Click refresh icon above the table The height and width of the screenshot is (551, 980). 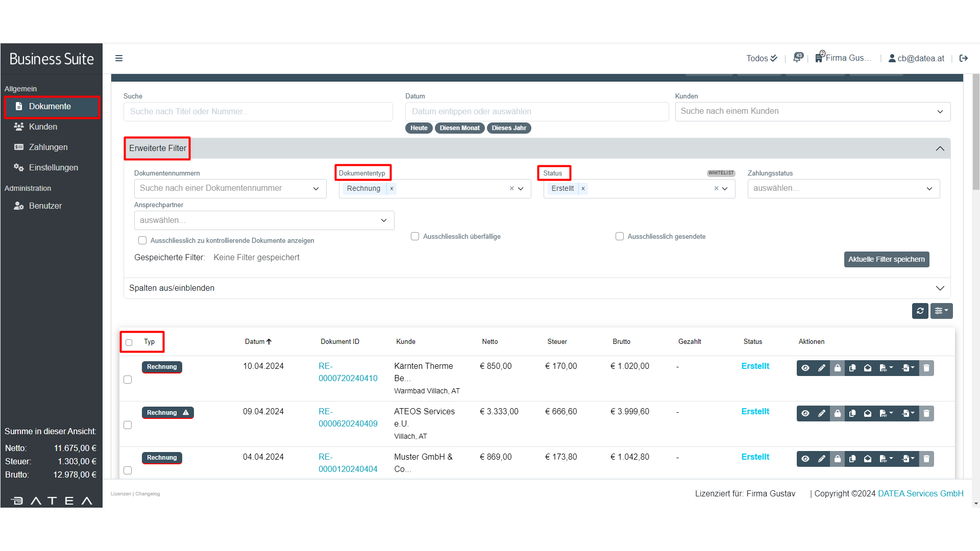[x=920, y=311]
